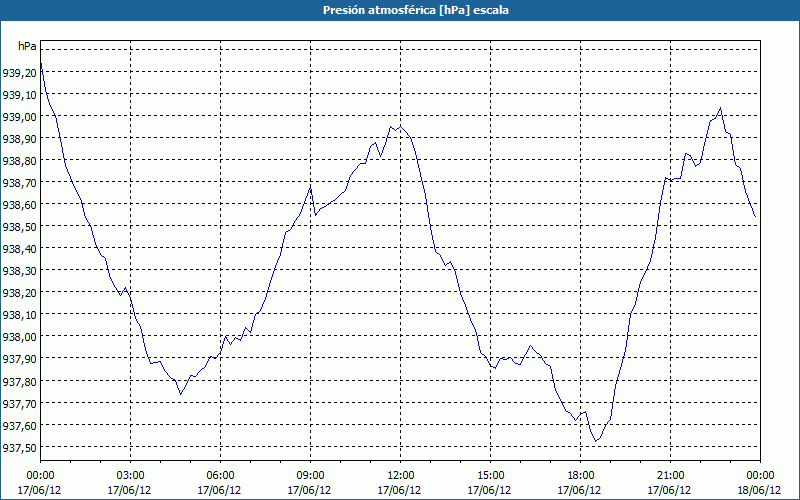Click the 09:00 time label
This screenshot has width=800, height=500.
coord(310,476)
